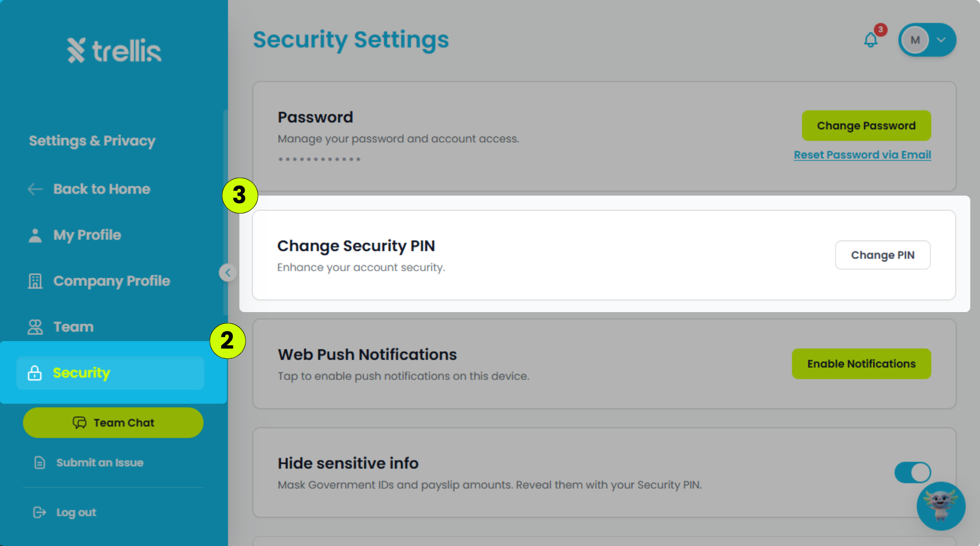Click the Trellis logo in sidebar

114,50
